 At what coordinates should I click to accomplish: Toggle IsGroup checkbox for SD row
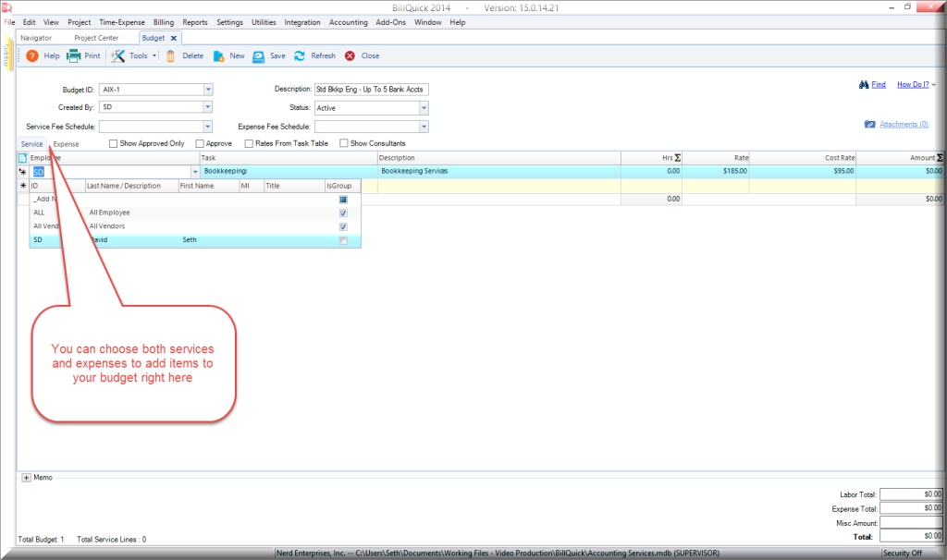click(x=343, y=240)
